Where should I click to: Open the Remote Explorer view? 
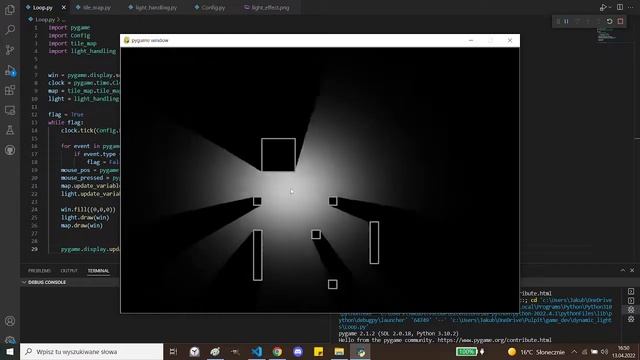point(10,110)
